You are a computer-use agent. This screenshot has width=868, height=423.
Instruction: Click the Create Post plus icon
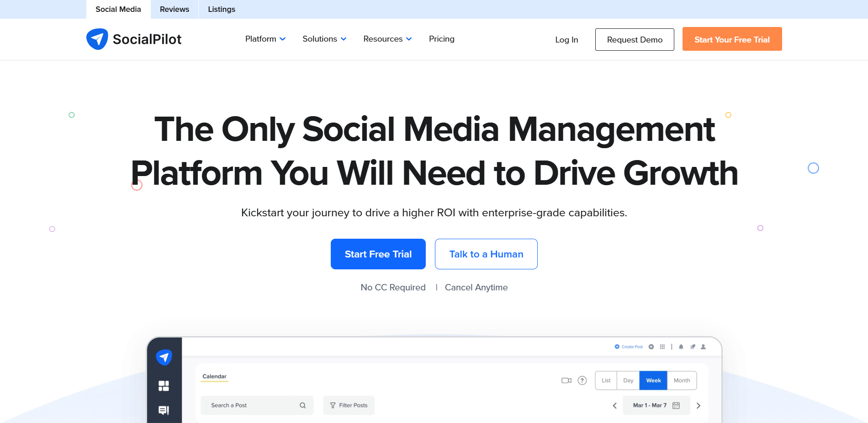tap(617, 347)
